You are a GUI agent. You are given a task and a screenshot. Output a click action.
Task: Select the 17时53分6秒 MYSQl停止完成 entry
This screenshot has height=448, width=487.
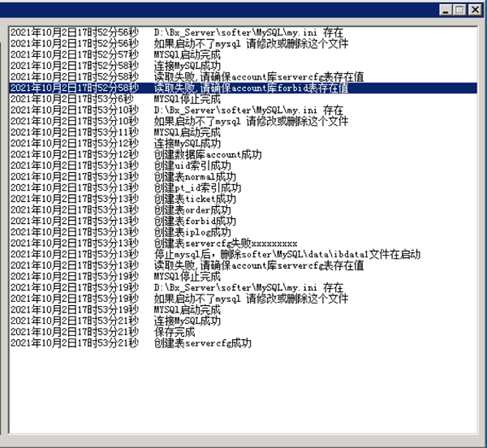[187, 99]
